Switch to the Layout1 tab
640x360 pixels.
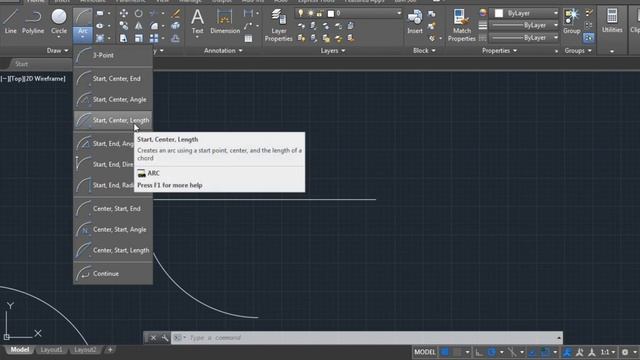[x=51, y=350]
